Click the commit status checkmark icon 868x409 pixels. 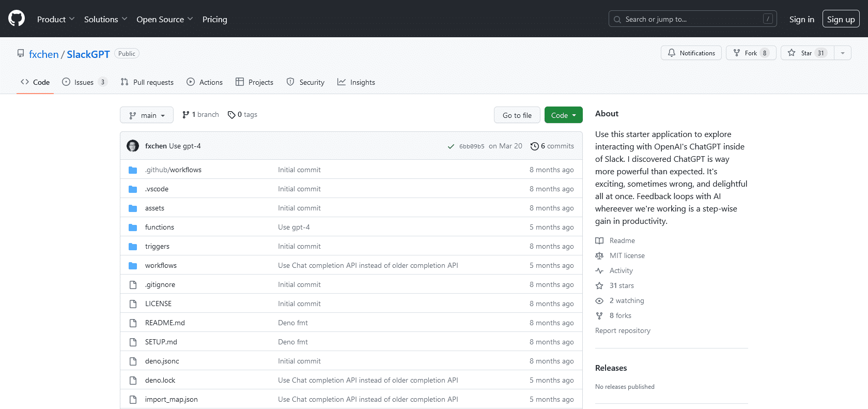click(451, 146)
